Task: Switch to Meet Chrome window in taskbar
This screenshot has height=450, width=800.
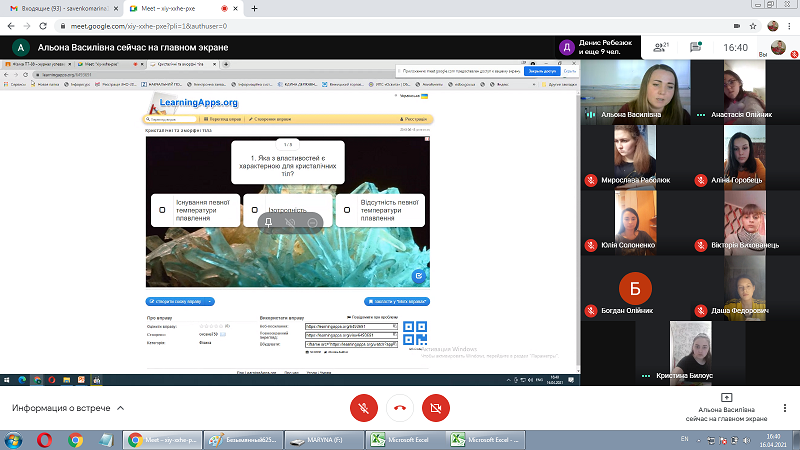Action: click(162, 440)
